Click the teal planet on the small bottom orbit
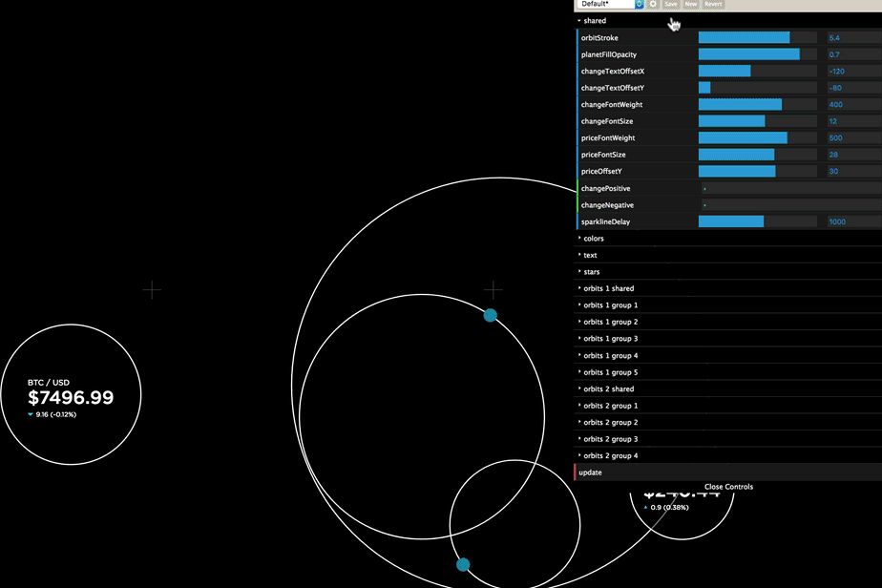The height and width of the screenshot is (588, 882). pos(463,564)
